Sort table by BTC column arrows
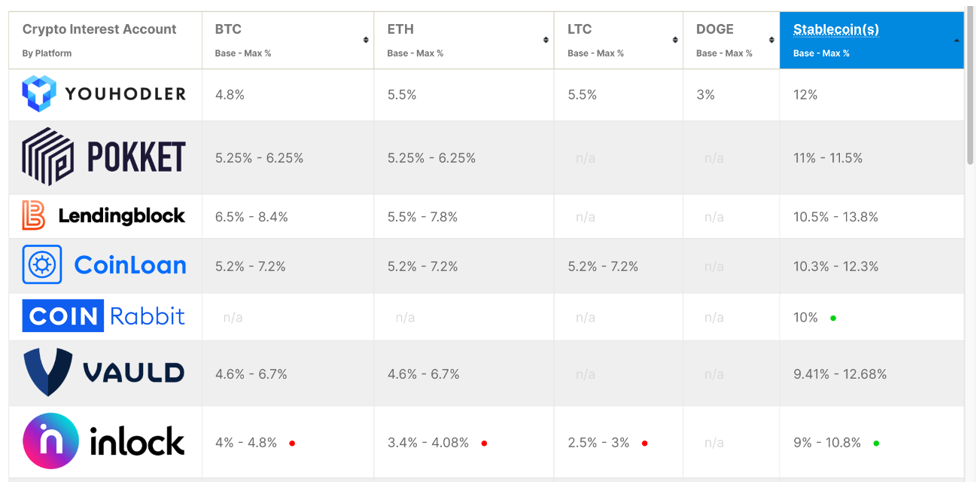The height and width of the screenshot is (488, 980). 366,40
